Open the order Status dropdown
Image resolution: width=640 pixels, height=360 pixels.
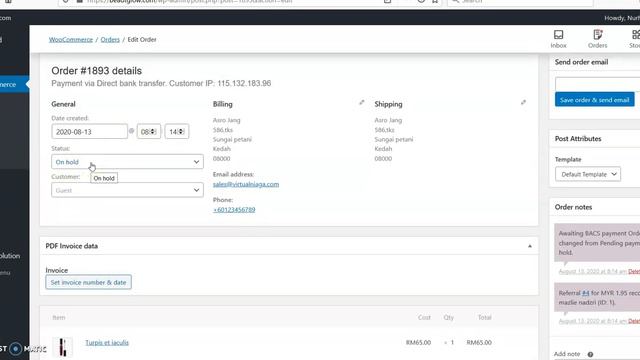coord(127,162)
